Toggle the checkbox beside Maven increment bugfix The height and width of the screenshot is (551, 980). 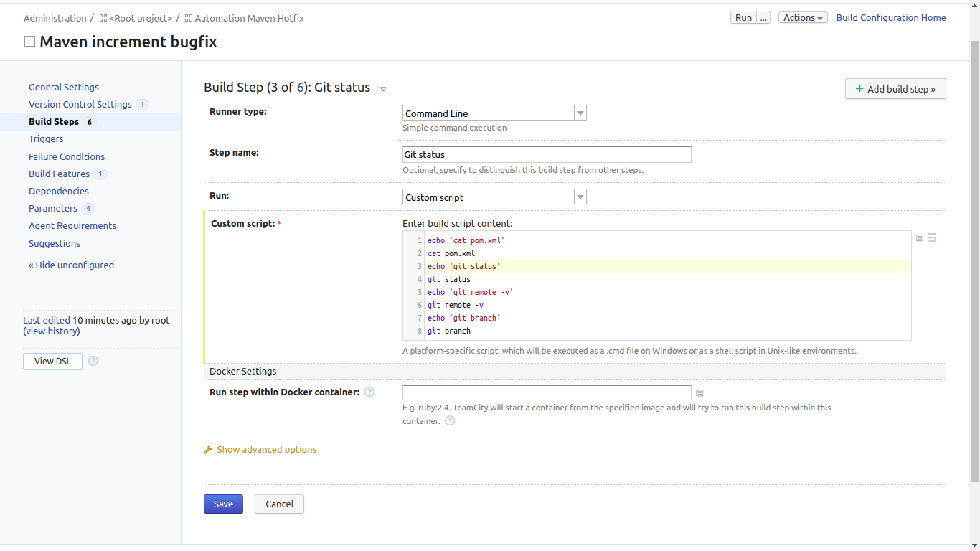click(x=29, y=42)
